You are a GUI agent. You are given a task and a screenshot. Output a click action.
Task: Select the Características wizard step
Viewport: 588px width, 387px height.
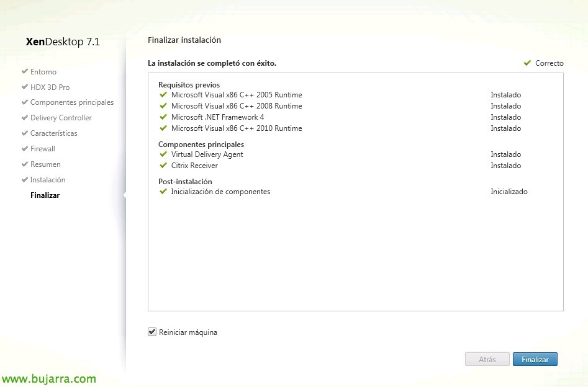(x=53, y=133)
